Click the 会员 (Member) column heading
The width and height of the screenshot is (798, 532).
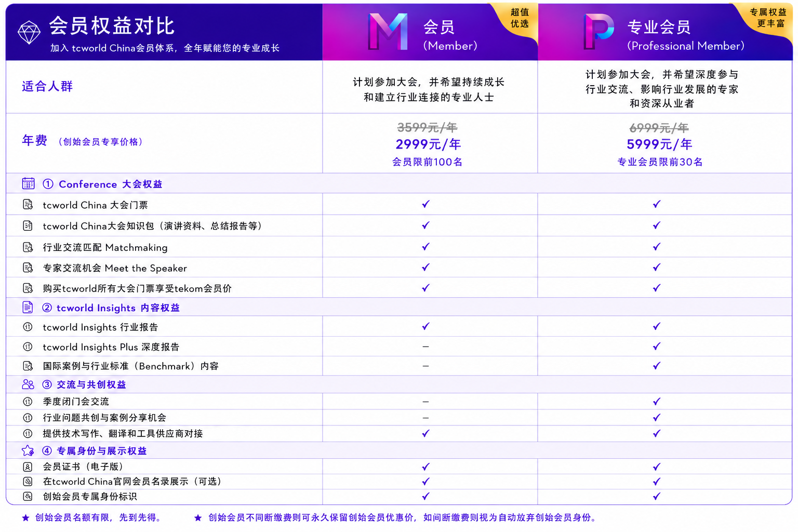pos(450,35)
